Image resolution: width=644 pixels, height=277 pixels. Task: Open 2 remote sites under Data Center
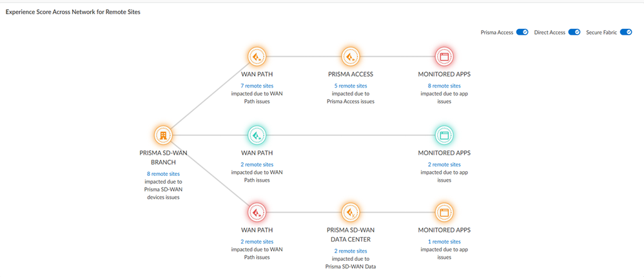pyautogui.click(x=351, y=251)
